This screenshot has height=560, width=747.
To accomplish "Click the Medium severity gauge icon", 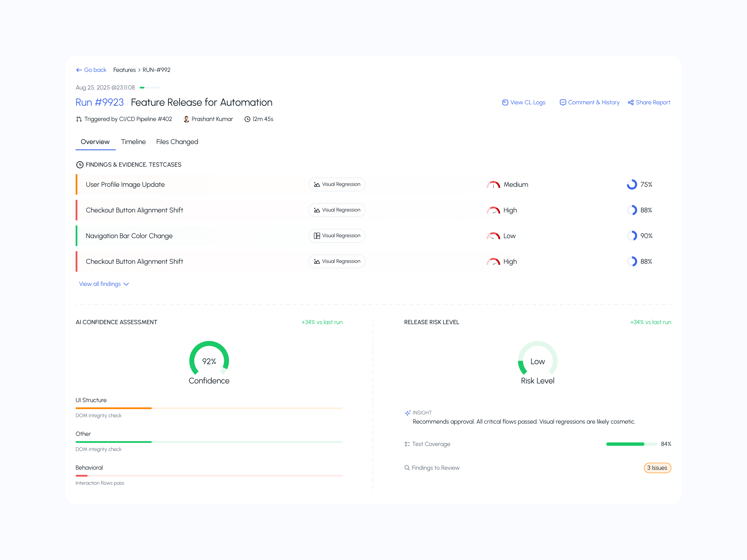I will (493, 185).
